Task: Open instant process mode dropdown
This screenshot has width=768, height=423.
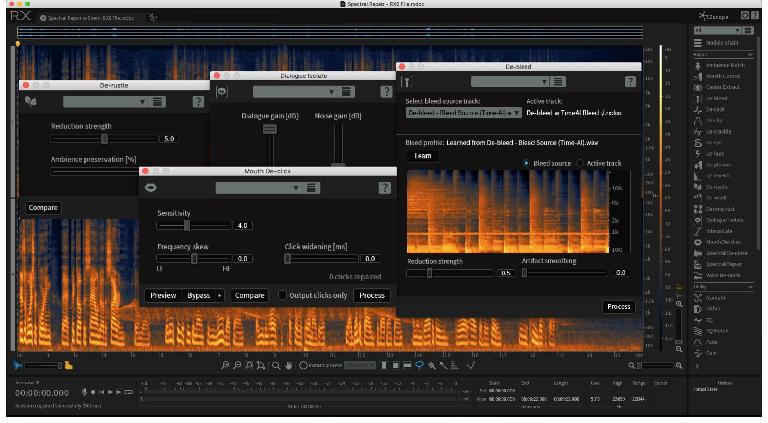Action: [x=360, y=365]
